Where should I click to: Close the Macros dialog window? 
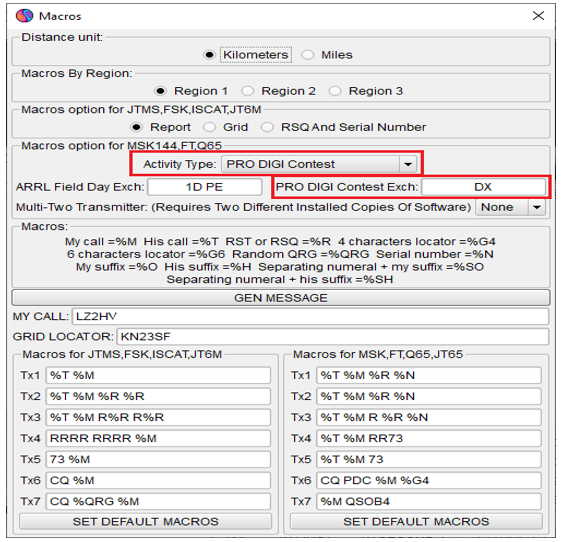(538, 16)
